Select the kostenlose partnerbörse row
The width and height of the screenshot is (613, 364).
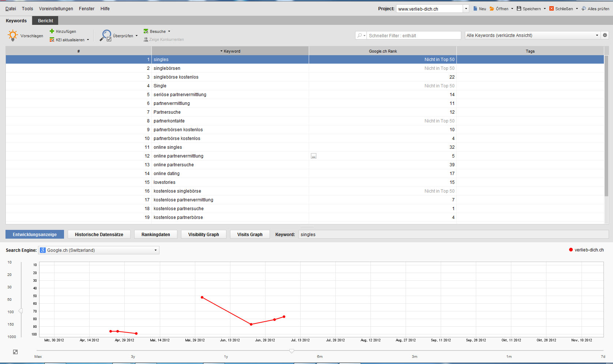coord(305,217)
